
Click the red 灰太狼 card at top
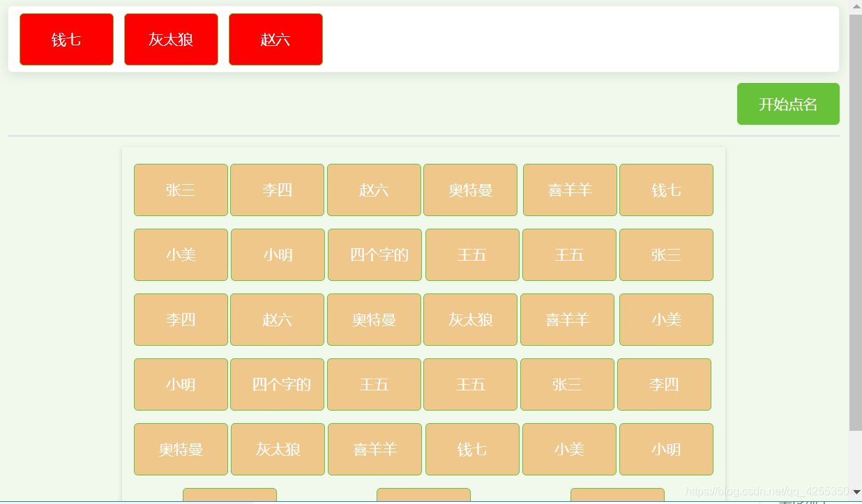171,39
